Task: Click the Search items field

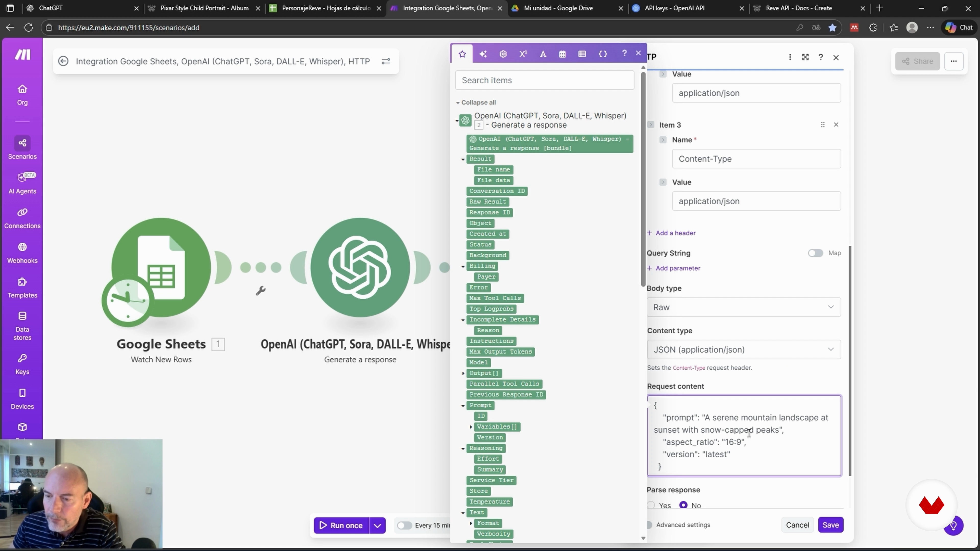Action: click(544, 80)
